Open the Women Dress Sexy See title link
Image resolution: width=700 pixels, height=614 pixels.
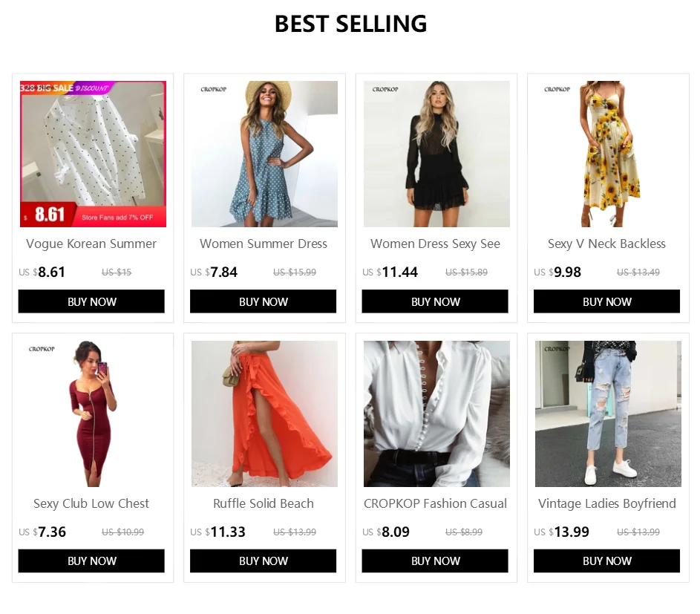pos(435,244)
